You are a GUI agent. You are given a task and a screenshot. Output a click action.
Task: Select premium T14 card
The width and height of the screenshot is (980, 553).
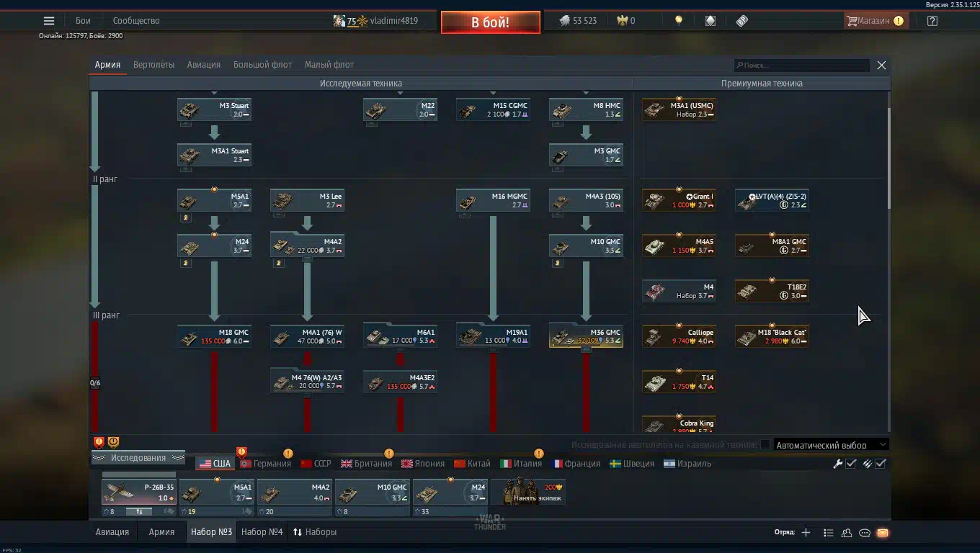[x=679, y=382]
